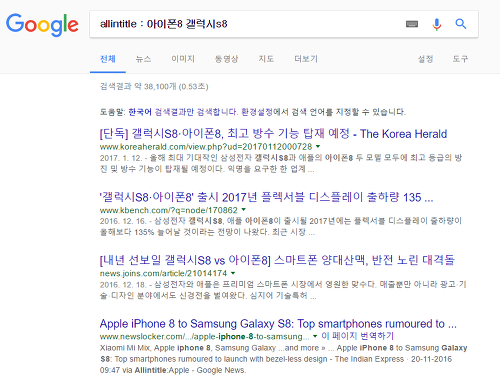Expand news.joins.com URL dropdown arrow
The image size is (500, 389).
pyautogui.click(x=233, y=273)
